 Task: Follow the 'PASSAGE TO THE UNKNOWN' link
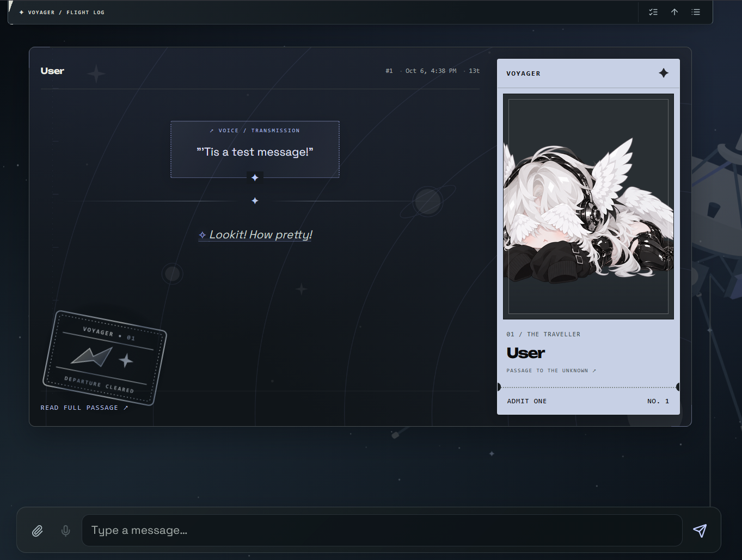(551, 371)
